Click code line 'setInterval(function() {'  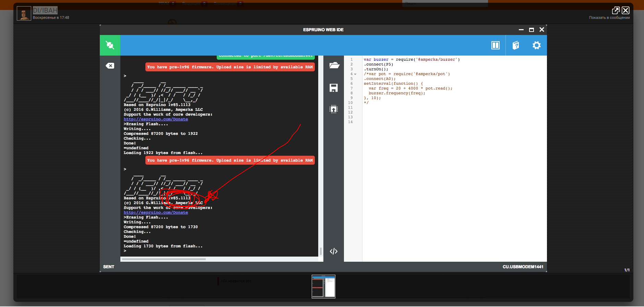coord(393,84)
